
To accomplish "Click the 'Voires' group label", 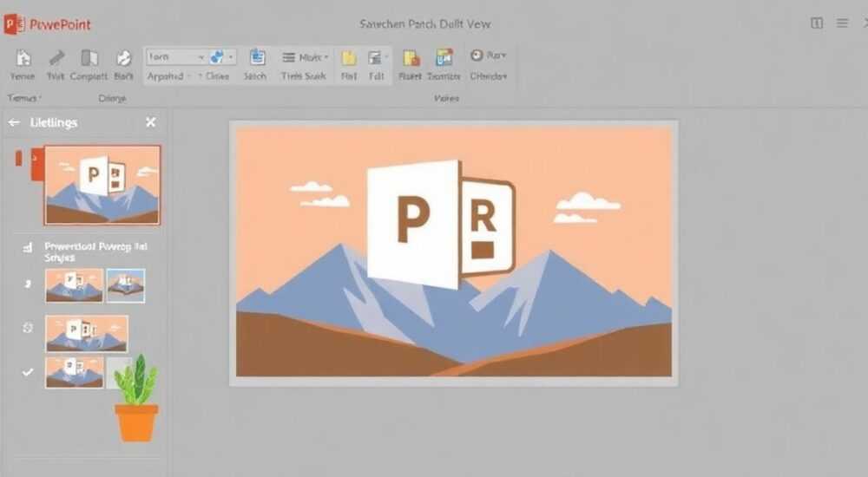I will pyautogui.click(x=446, y=99).
